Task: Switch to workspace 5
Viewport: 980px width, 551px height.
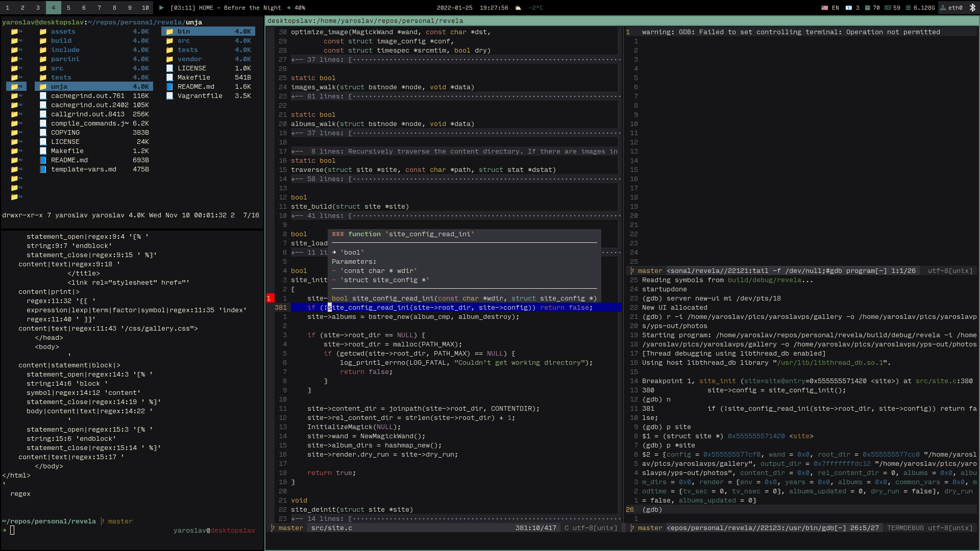Action: [68, 8]
